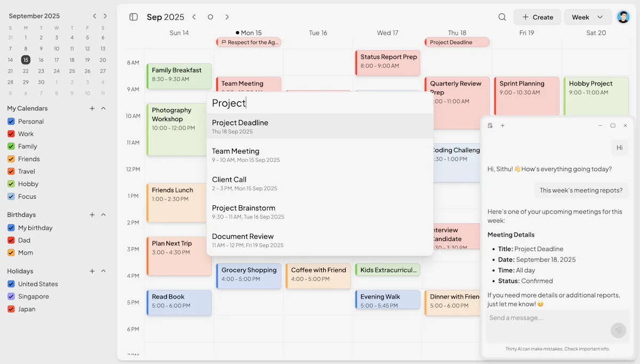Add a calendar under My Calendars
This screenshot has height=364, width=640.
92,108
